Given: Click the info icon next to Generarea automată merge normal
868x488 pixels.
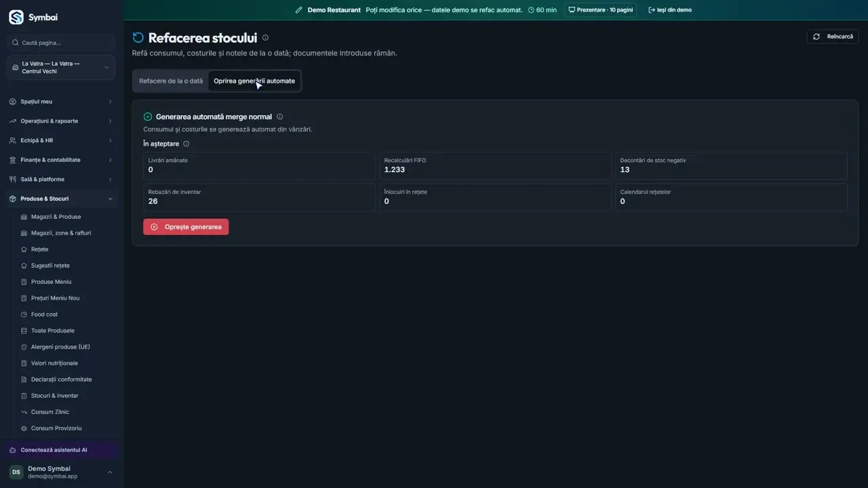Looking at the screenshot, I should pyautogui.click(x=279, y=117).
